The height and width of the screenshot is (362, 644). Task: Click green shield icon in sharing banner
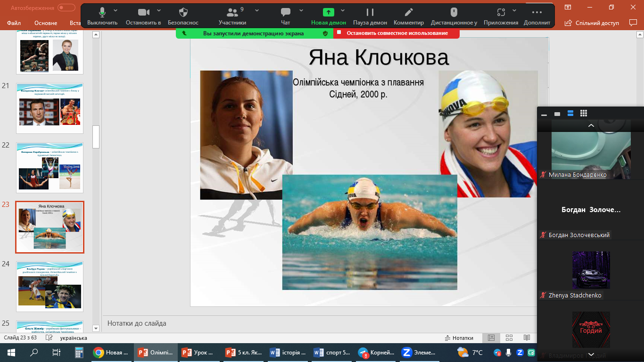click(325, 33)
